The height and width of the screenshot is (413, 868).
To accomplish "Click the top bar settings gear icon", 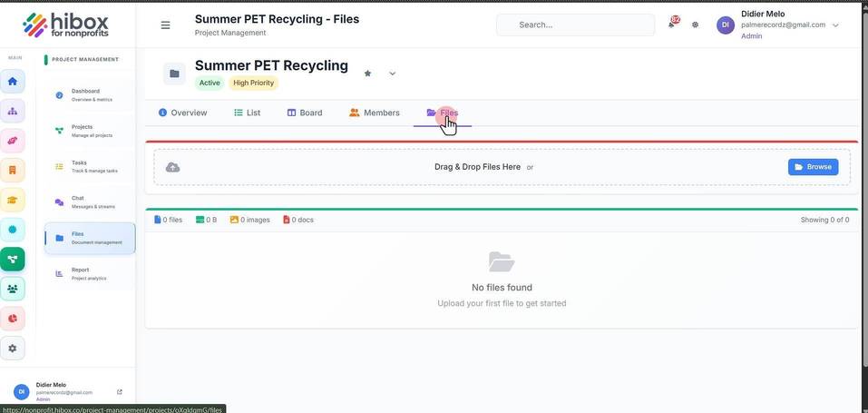I will tap(696, 25).
